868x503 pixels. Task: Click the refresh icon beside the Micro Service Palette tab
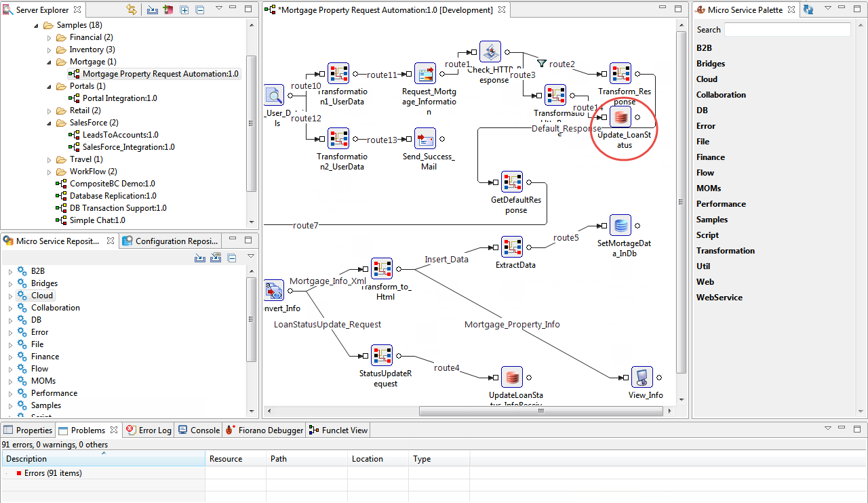point(808,10)
